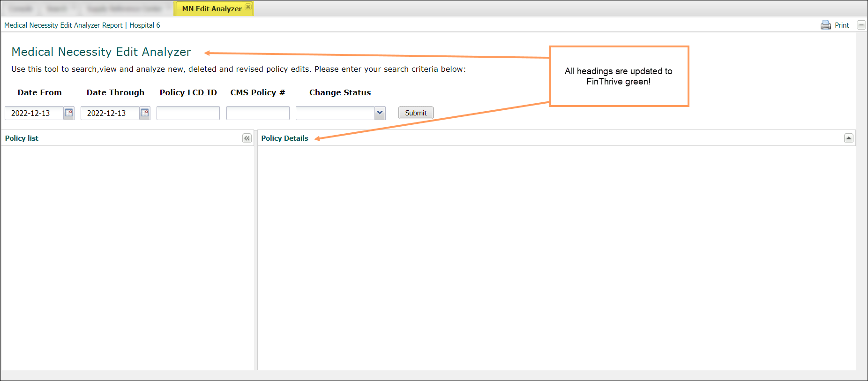Close the MN Edit Analyzer tab
Image resolution: width=868 pixels, height=381 pixels.
248,7
